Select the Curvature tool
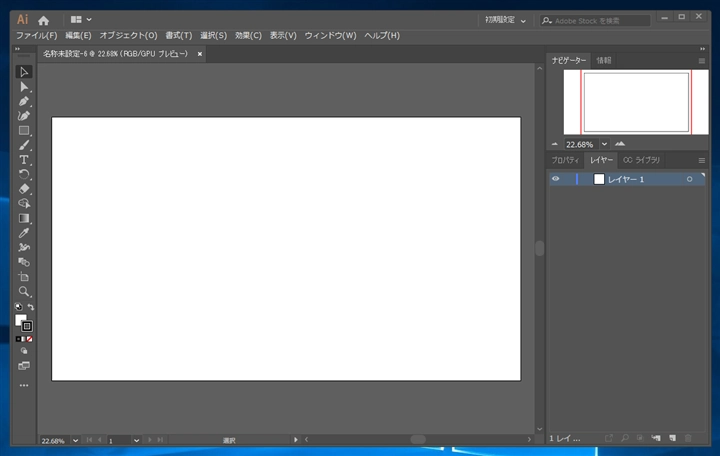 24,116
